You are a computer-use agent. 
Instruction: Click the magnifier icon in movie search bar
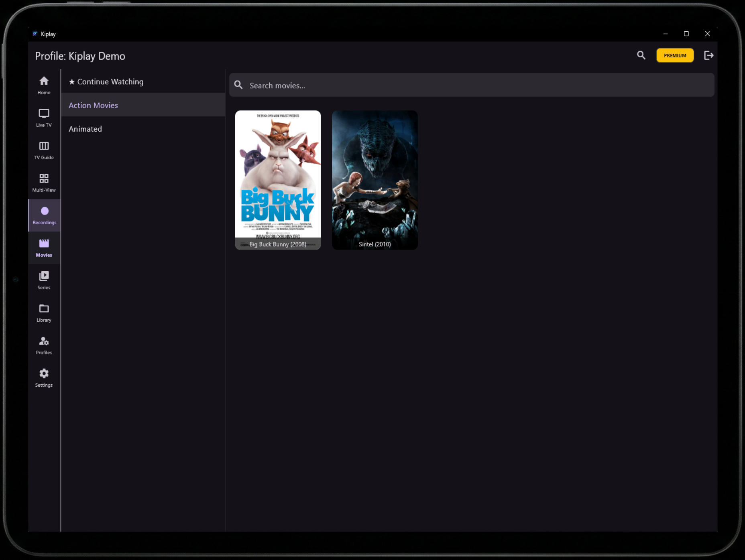(x=238, y=85)
